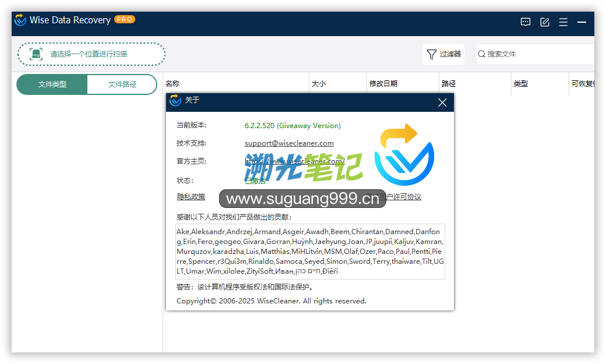Switch to the 文件路径 tab
606x364 pixels.
122,84
